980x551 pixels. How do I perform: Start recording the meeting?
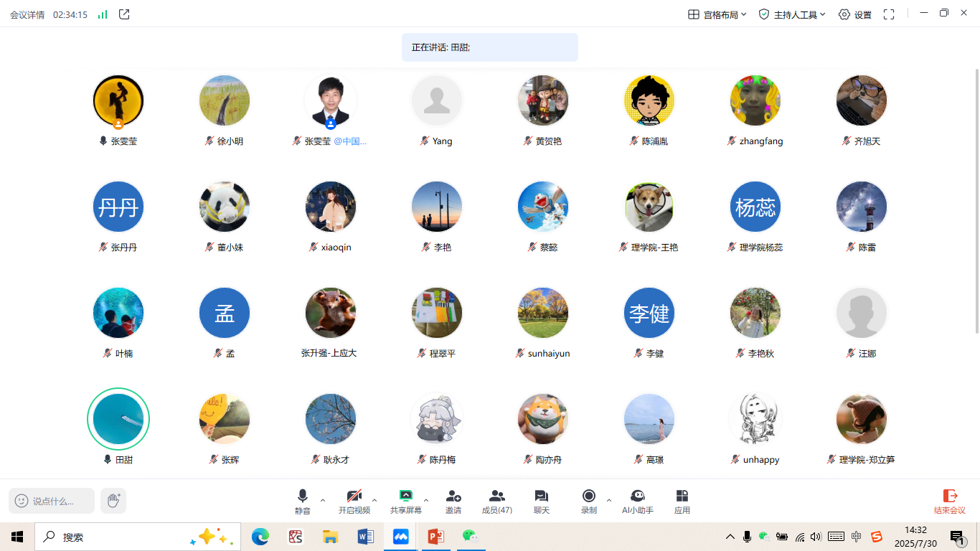[x=588, y=501]
